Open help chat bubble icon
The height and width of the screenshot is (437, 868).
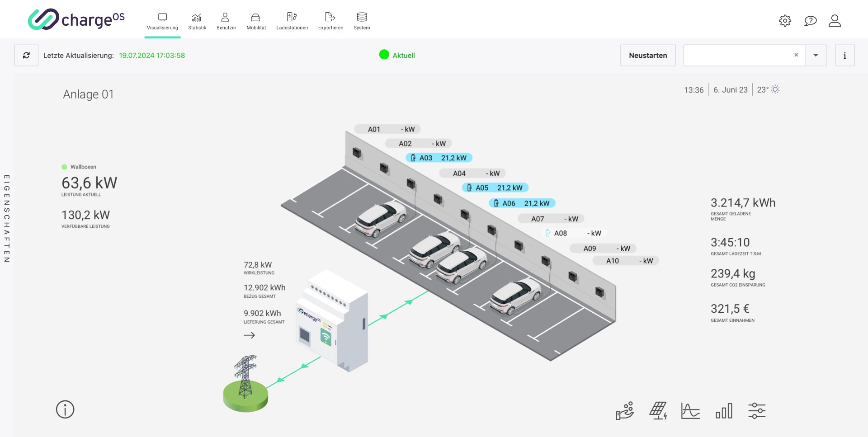pos(810,21)
